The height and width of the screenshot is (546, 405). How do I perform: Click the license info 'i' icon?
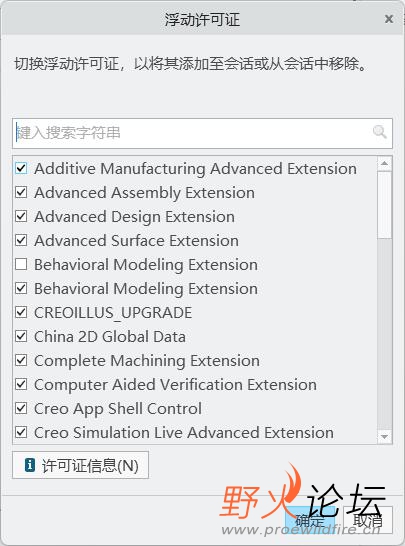(x=30, y=465)
